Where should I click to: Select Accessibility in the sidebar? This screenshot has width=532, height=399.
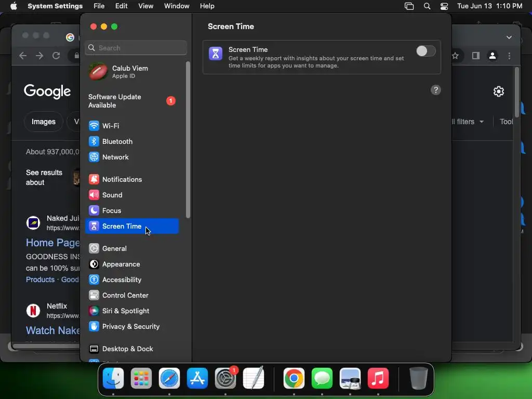click(131, 280)
